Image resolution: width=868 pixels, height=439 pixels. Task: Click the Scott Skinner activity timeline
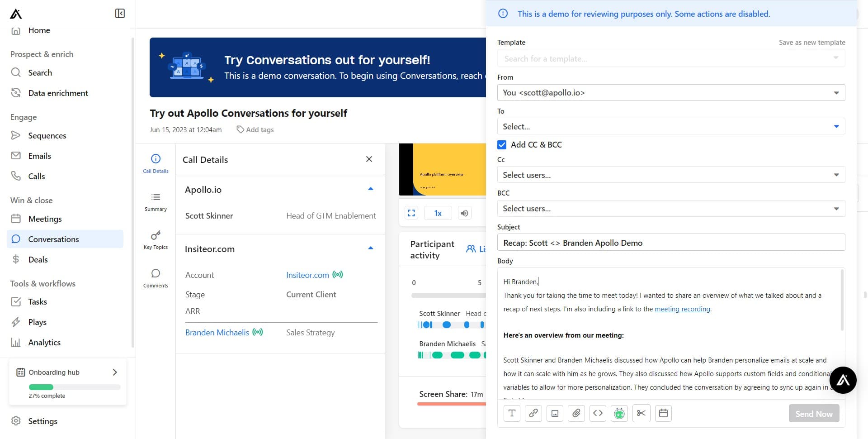451,324
